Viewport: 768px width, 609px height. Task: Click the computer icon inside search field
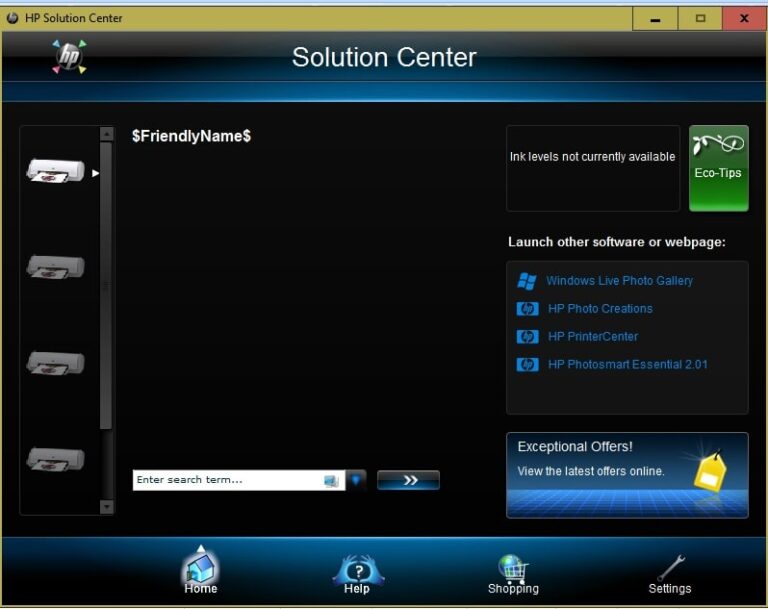[332, 481]
